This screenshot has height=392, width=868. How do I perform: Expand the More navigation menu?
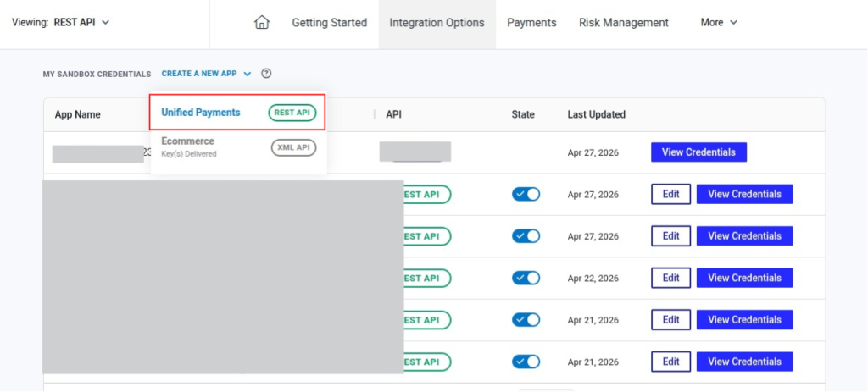tap(719, 23)
